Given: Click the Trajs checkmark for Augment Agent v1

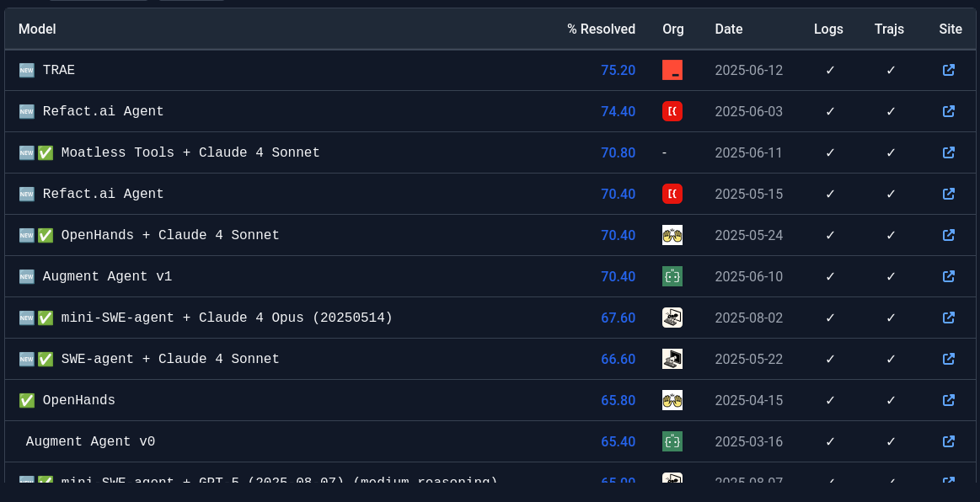Looking at the screenshot, I should click(x=891, y=276).
